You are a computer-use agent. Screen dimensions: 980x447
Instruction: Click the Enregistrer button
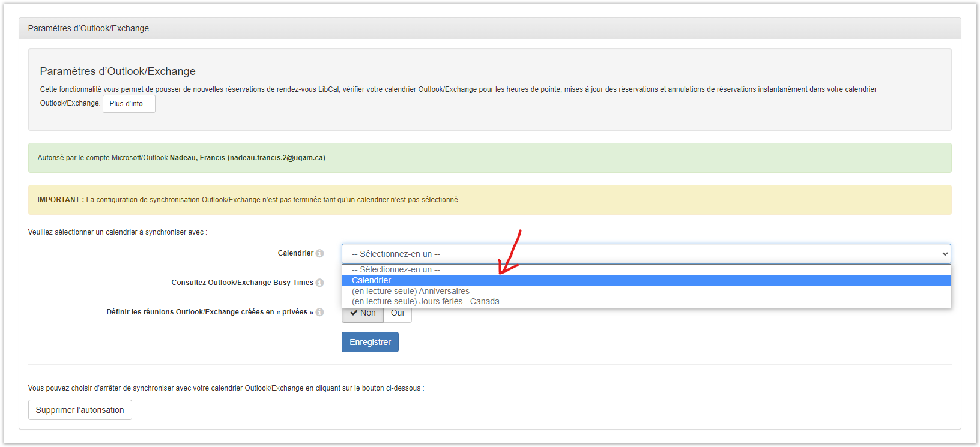tap(370, 342)
